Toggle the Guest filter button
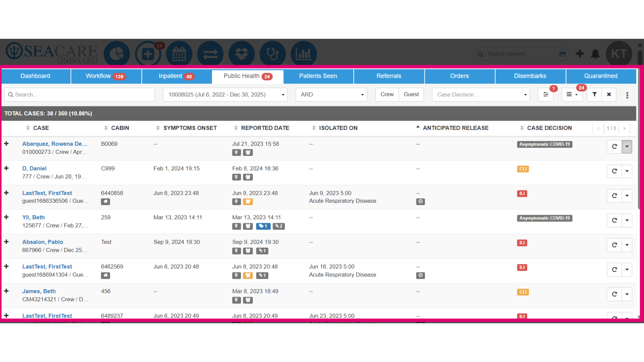This screenshot has height=362, width=644. click(x=411, y=95)
